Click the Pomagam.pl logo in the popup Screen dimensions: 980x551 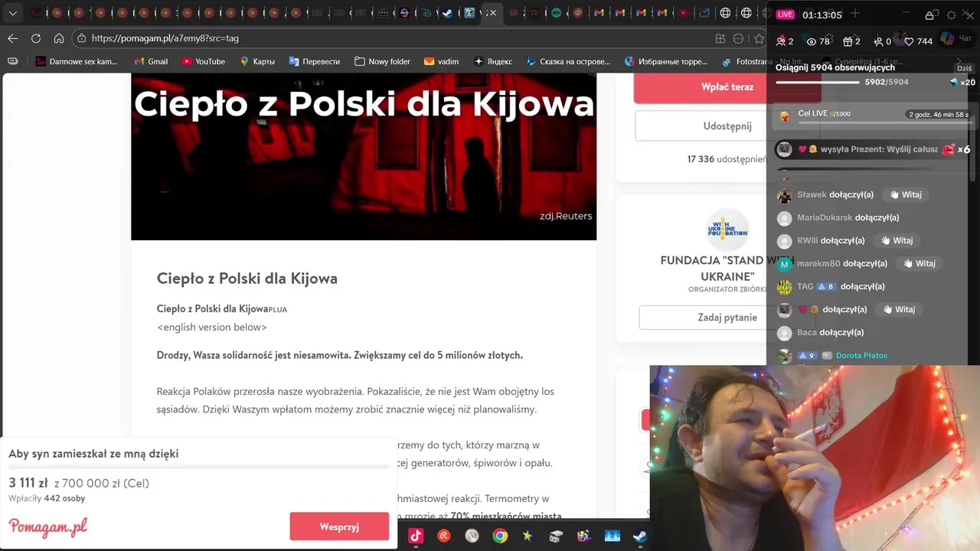(47, 527)
